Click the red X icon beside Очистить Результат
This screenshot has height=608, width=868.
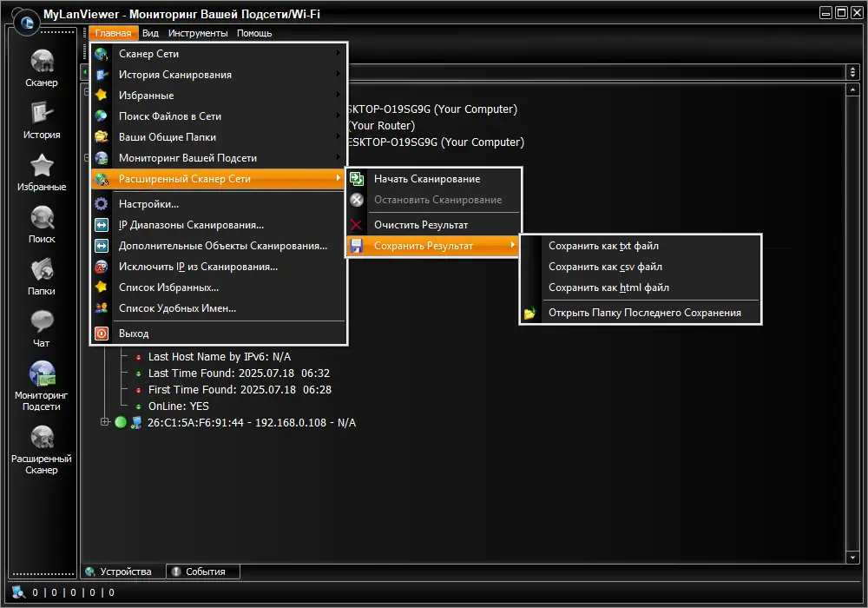[357, 225]
